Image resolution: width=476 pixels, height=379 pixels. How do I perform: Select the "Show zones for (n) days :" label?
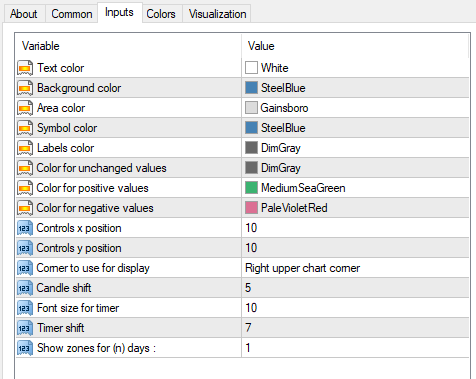click(x=97, y=348)
